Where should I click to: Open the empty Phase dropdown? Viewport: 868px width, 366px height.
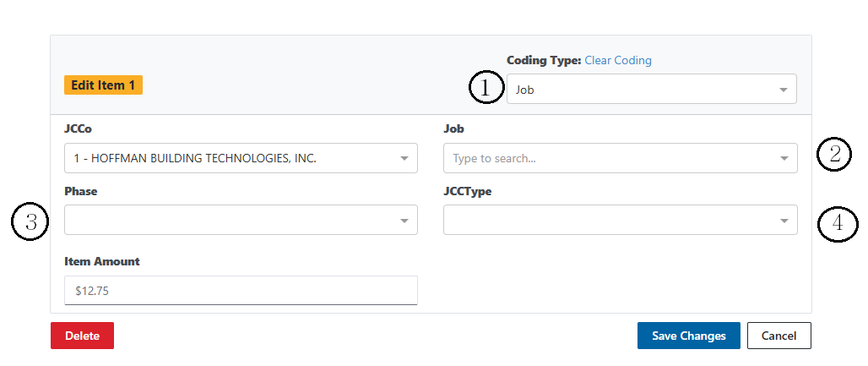228,220
